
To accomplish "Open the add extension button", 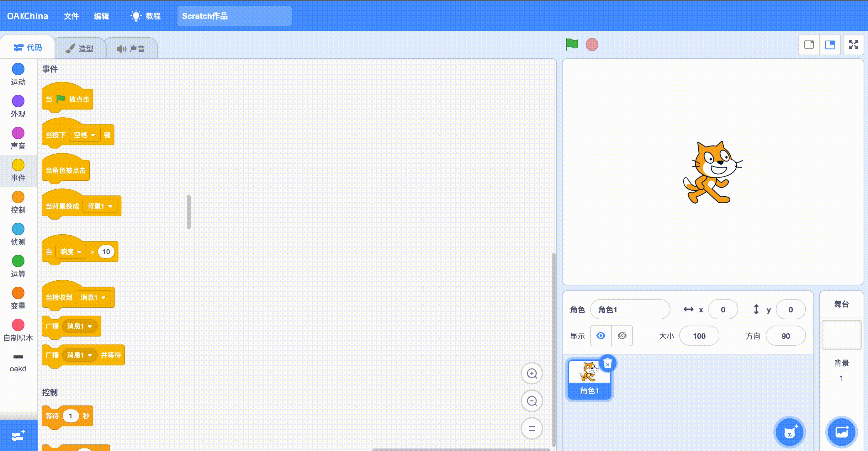I will (x=18, y=436).
